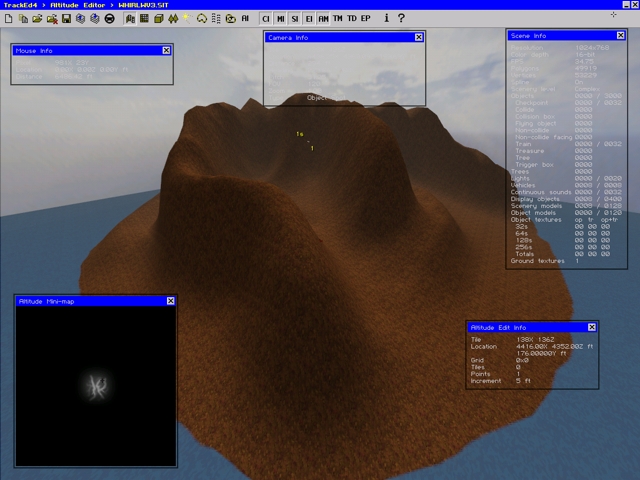This screenshot has height=480, width=640.
Task: Click the 'Continuous sounds' row in Scene Info
Action: click(x=566, y=192)
